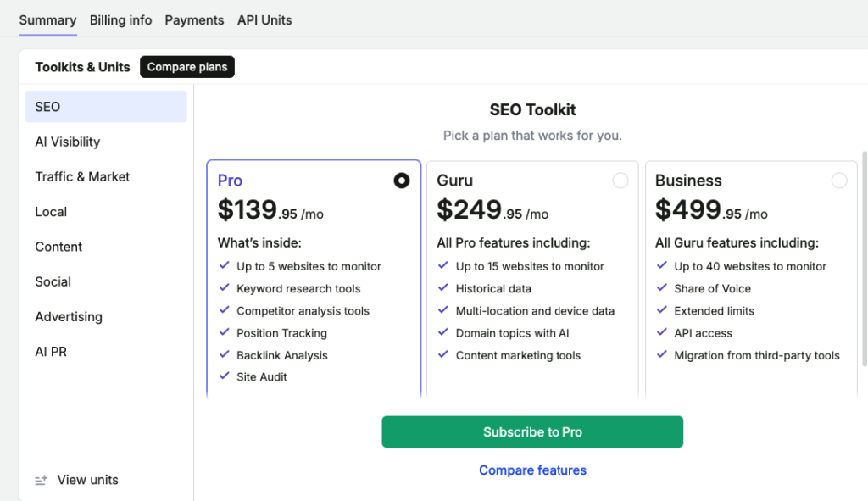Click the Business plan title
This screenshot has width=868, height=501.
point(688,181)
